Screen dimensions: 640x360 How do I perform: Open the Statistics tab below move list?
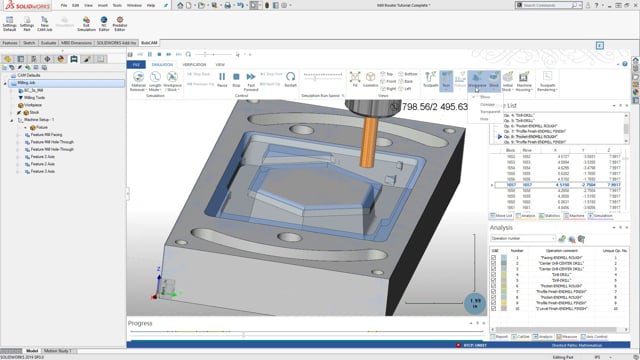click(549, 216)
